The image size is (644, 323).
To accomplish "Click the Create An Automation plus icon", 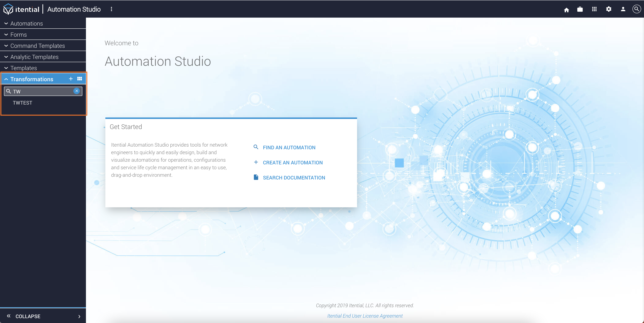I will coord(256,162).
